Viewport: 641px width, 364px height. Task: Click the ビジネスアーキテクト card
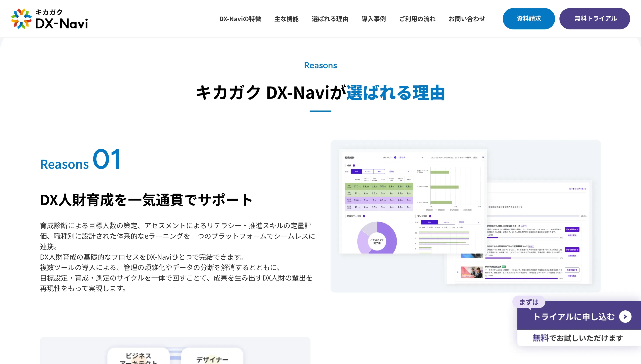pos(138,356)
